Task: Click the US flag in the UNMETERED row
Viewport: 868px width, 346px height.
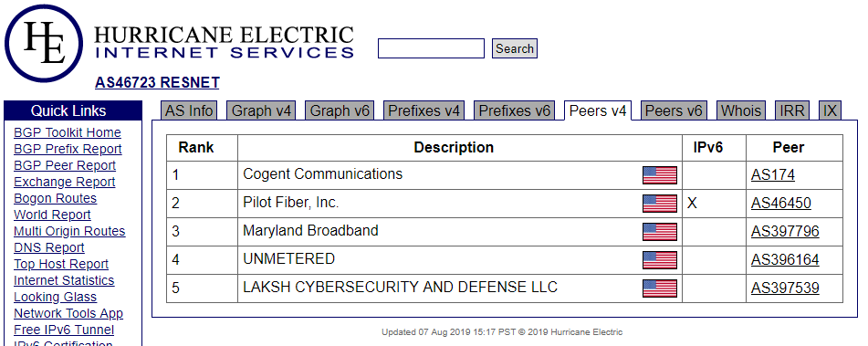Action: coord(659,259)
